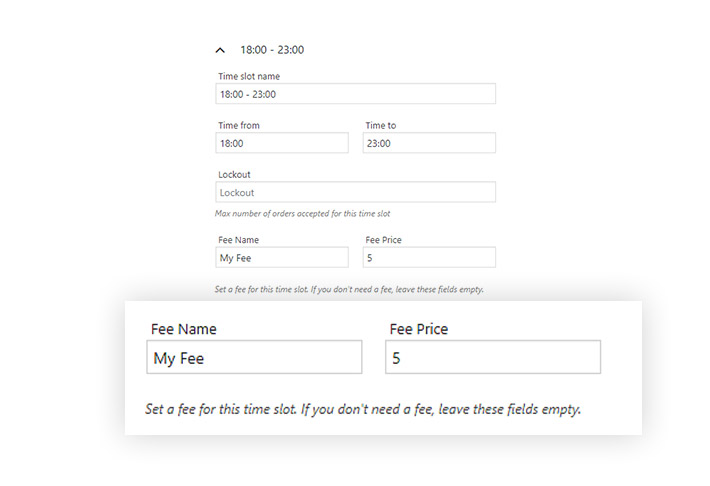The width and height of the screenshot is (710, 486).
Task: Click the 18:00 - 23:00 section header title
Action: (272, 50)
